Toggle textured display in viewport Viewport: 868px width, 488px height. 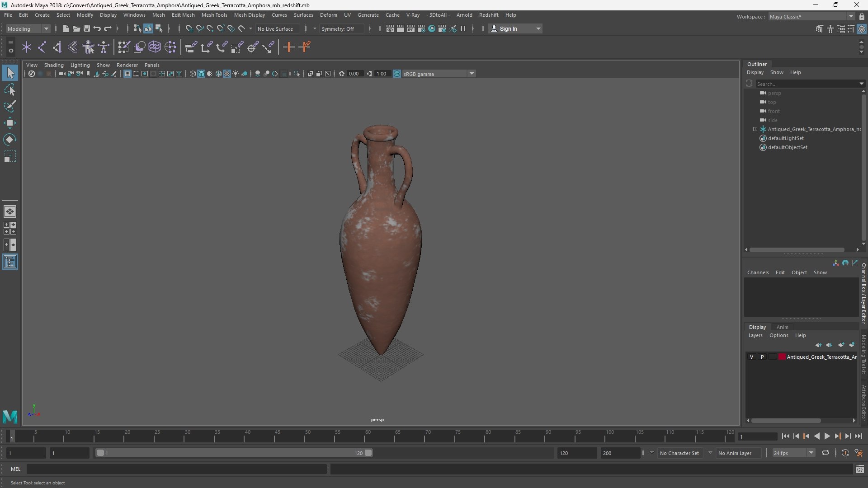227,74
